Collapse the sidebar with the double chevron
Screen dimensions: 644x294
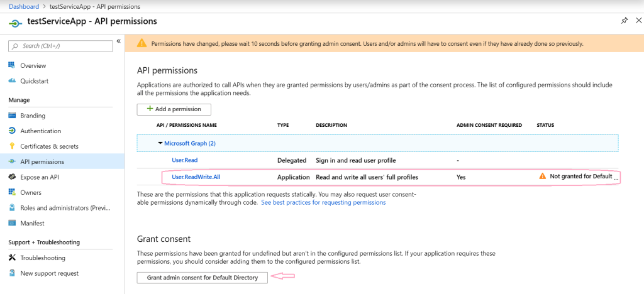(x=118, y=41)
